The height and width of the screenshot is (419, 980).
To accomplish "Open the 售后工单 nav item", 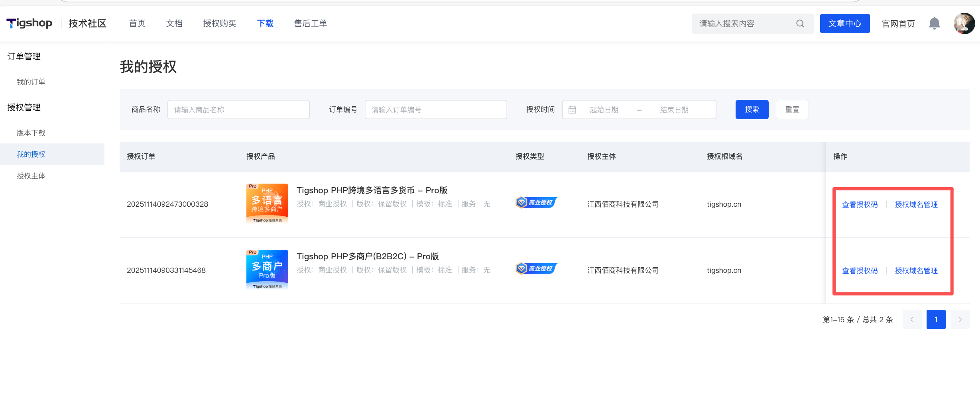I will click(x=310, y=23).
